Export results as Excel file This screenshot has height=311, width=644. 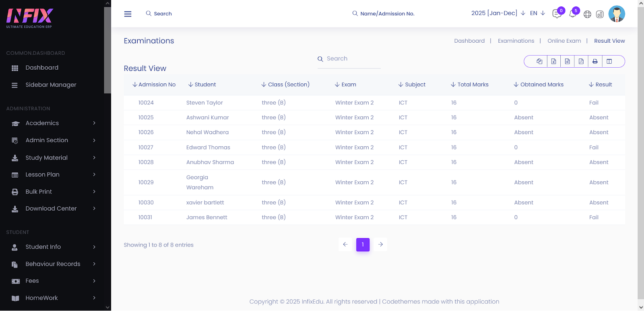point(553,61)
